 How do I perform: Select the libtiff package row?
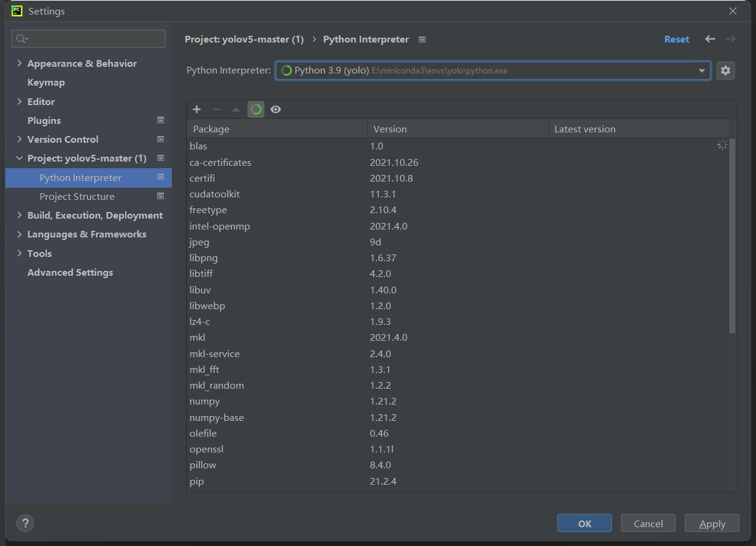[x=458, y=274]
